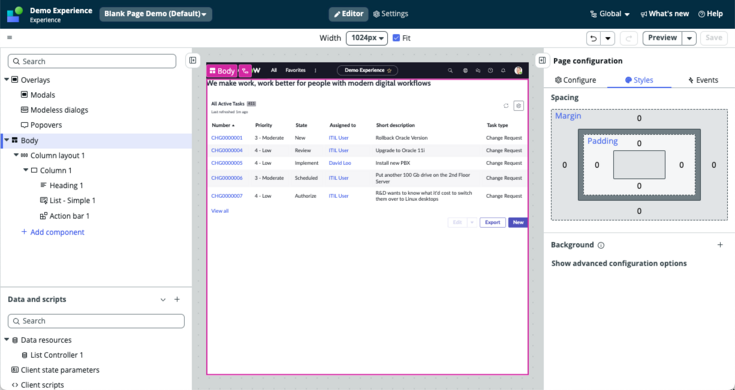Click the All menu in preview header

274,70
